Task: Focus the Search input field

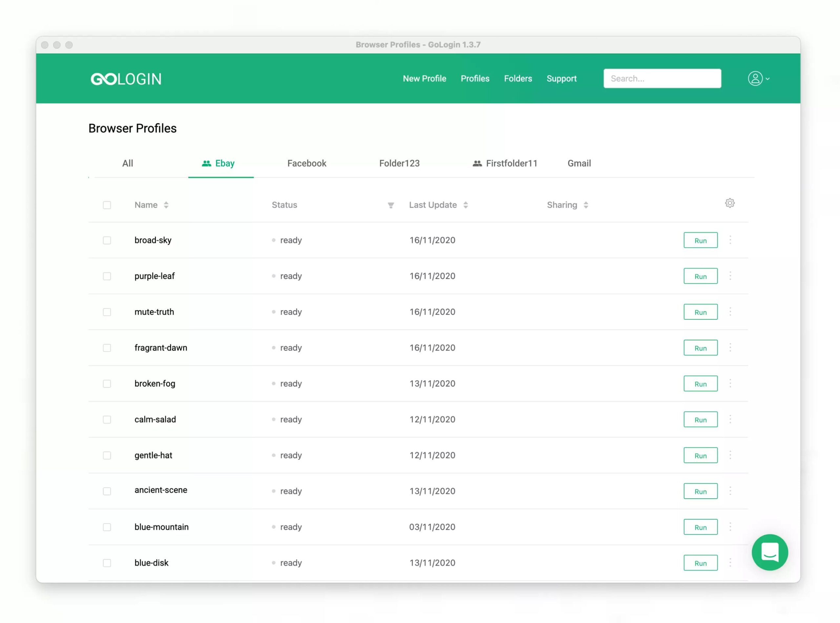Action: 662,78
